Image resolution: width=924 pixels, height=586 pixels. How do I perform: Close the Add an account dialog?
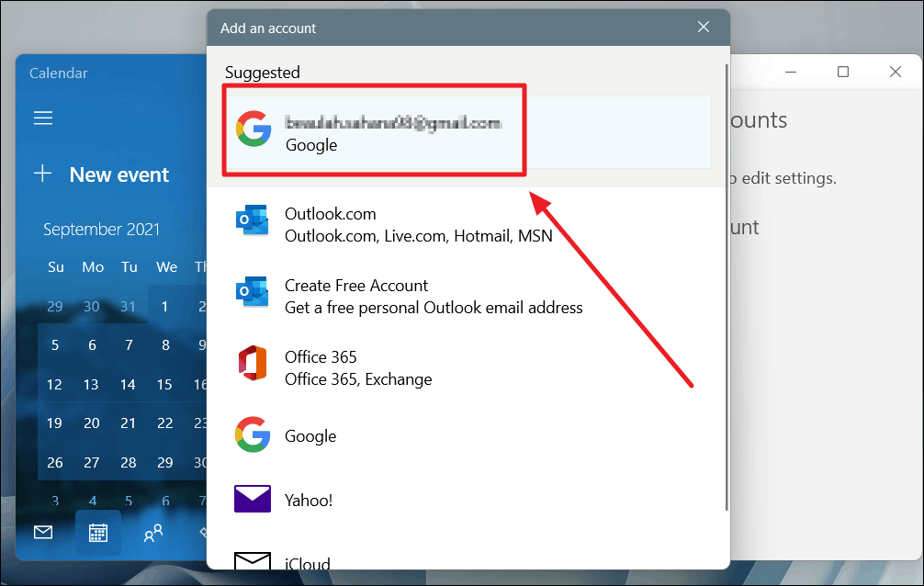(x=703, y=27)
